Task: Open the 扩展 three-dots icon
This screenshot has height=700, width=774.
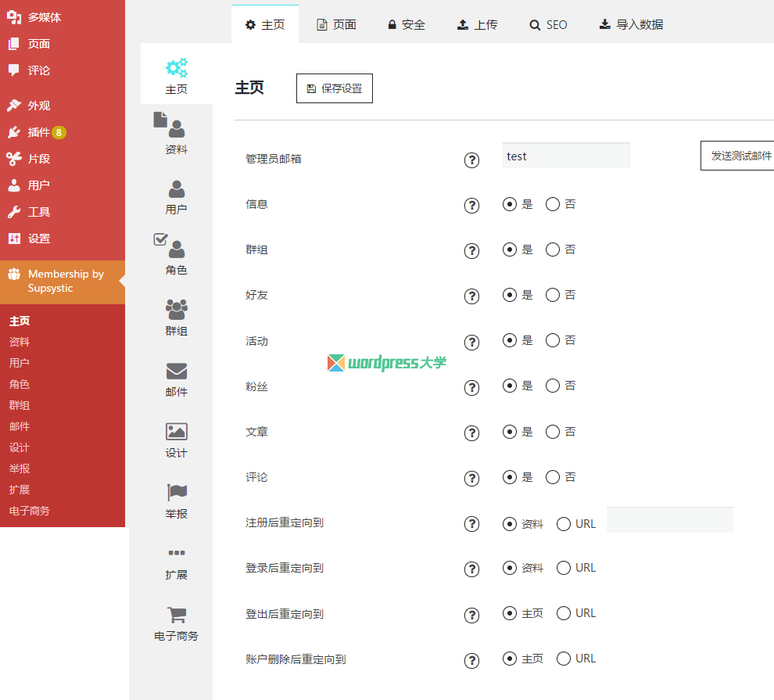Action: pyautogui.click(x=176, y=552)
